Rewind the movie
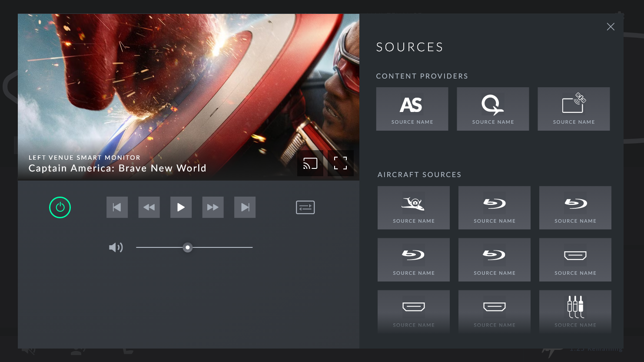 [149, 207]
